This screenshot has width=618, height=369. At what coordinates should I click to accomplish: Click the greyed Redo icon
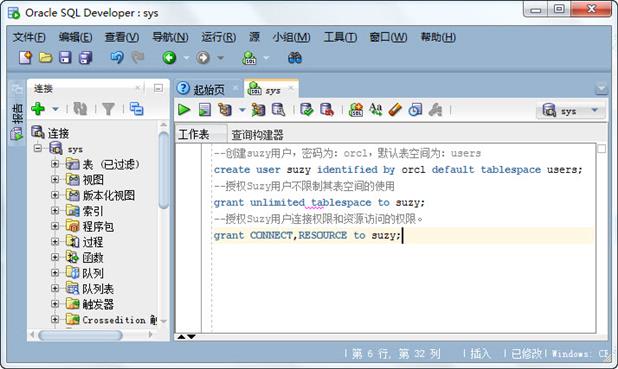coord(138,58)
